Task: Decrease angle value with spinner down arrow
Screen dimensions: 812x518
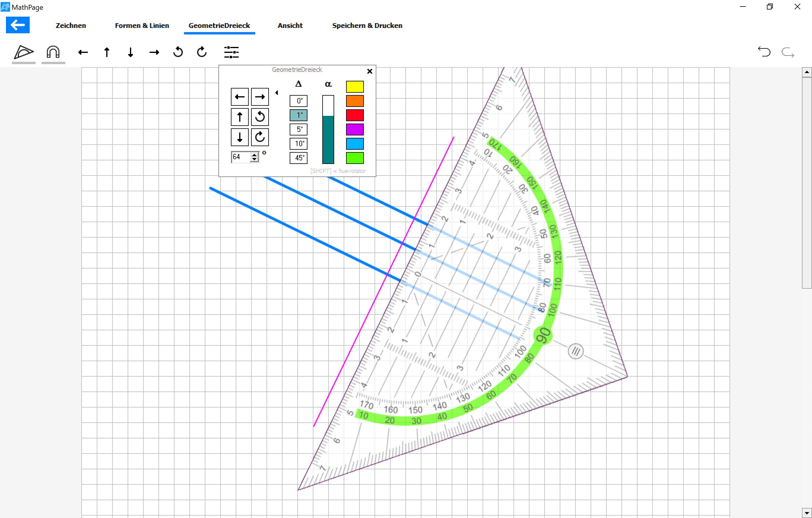Action: pos(255,159)
